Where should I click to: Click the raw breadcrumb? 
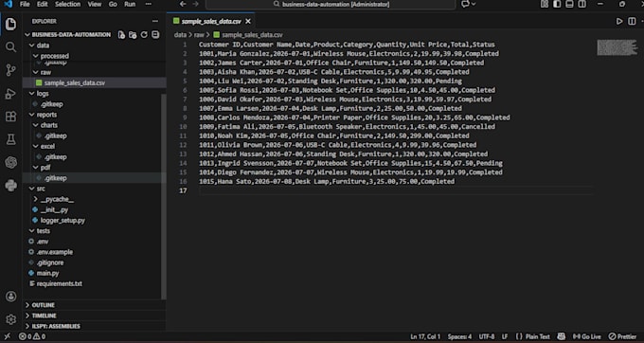[199, 35]
